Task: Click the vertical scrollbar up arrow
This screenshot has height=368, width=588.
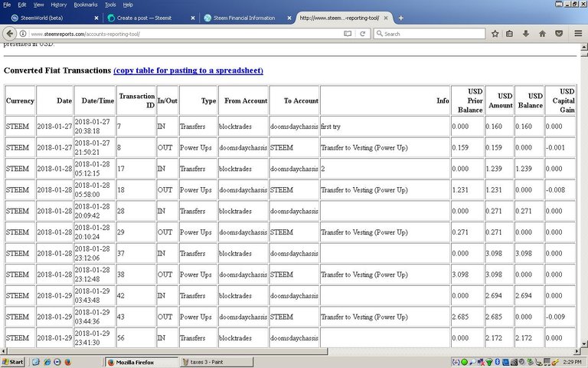Action: coord(584,48)
